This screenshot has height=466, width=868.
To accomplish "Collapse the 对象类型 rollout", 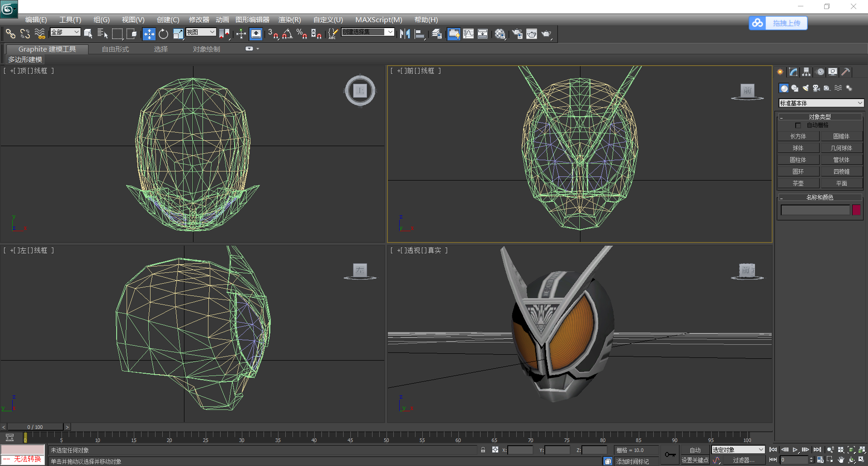I will pos(820,117).
